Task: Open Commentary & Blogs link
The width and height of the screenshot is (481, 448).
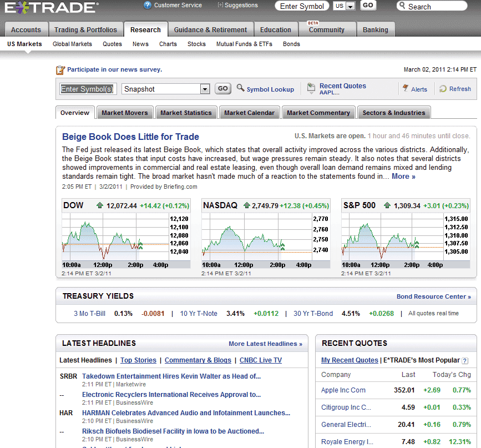Action: click(198, 360)
